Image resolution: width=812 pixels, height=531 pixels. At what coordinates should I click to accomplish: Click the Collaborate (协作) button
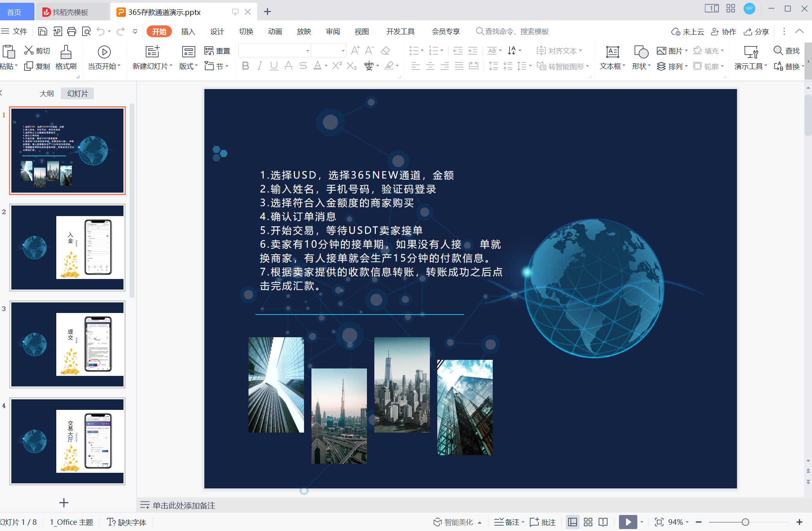[x=723, y=32]
